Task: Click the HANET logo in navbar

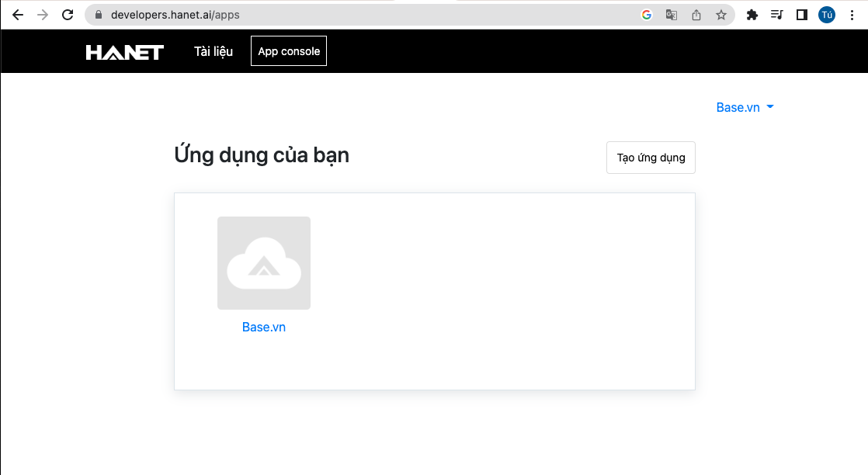Action: (x=123, y=51)
